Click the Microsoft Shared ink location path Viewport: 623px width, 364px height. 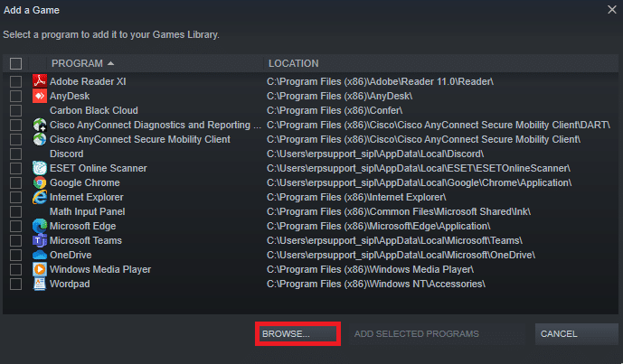coord(399,211)
